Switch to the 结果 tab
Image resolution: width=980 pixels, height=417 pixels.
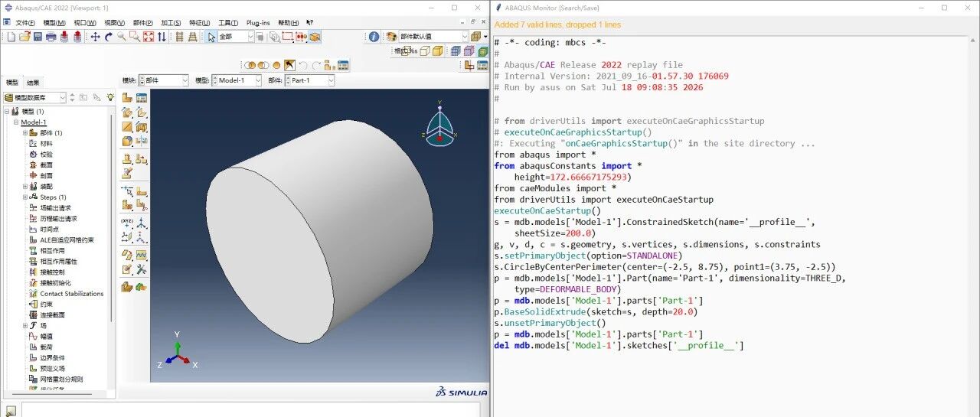tap(34, 83)
